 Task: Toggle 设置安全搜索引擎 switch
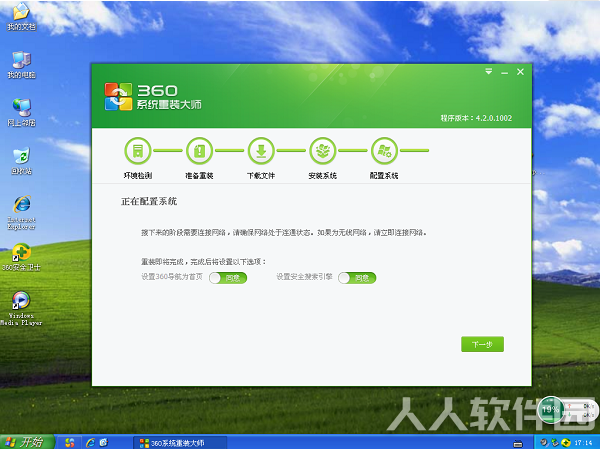(357, 278)
